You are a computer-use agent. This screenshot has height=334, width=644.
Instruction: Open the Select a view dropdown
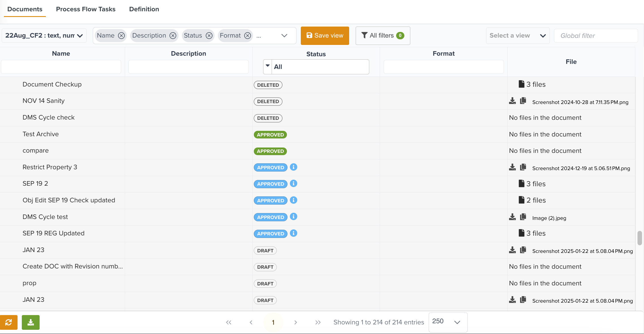pos(518,36)
